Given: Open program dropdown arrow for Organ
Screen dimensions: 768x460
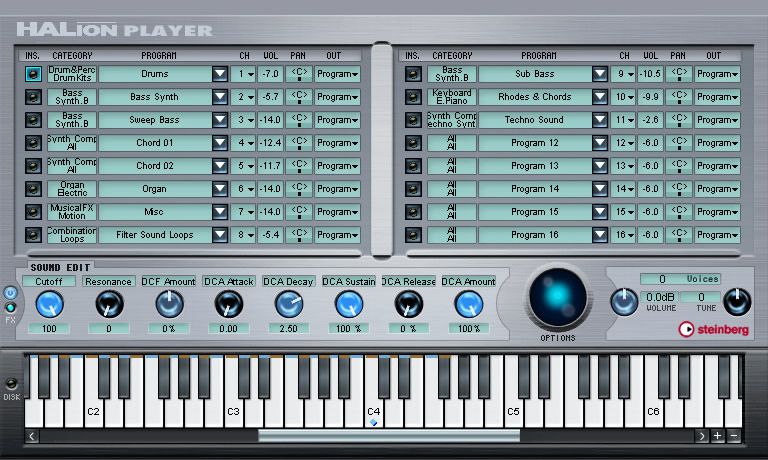Looking at the screenshot, I should (220, 189).
